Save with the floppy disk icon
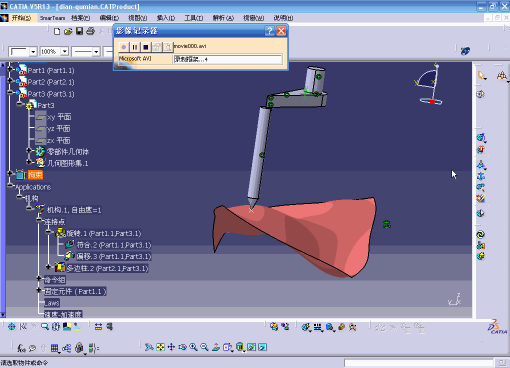The height and width of the screenshot is (368, 510). 79,31
